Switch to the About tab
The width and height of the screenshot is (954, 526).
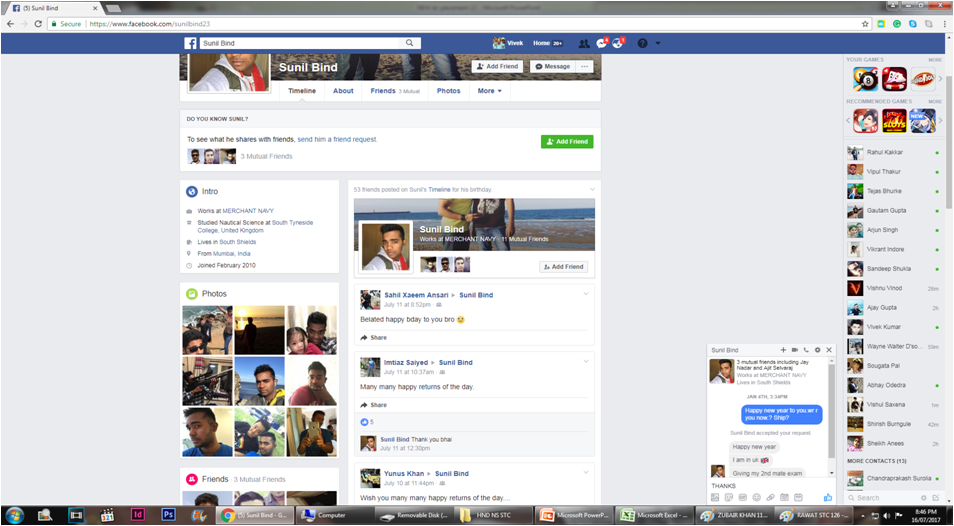coord(343,91)
